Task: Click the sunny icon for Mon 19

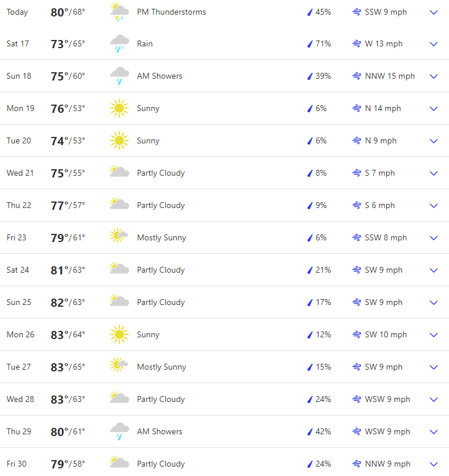Action: 119,108
